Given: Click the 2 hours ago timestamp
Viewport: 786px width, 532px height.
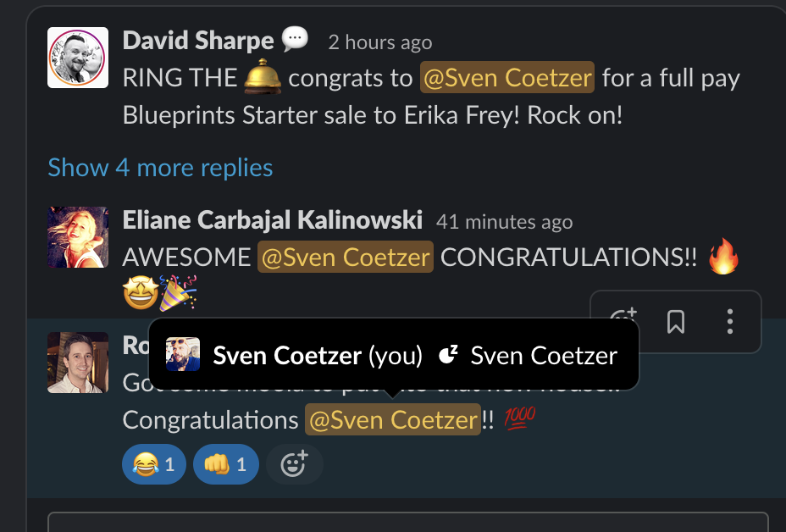Looking at the screenshot, I should [x=379, y=42].
